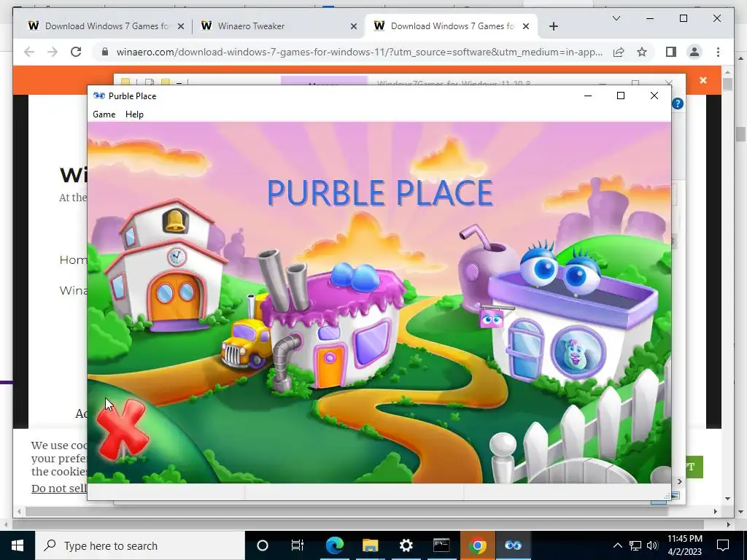
Task: Close the first Download Windows 7 Games tab
Action: click(x=181, y=27)
